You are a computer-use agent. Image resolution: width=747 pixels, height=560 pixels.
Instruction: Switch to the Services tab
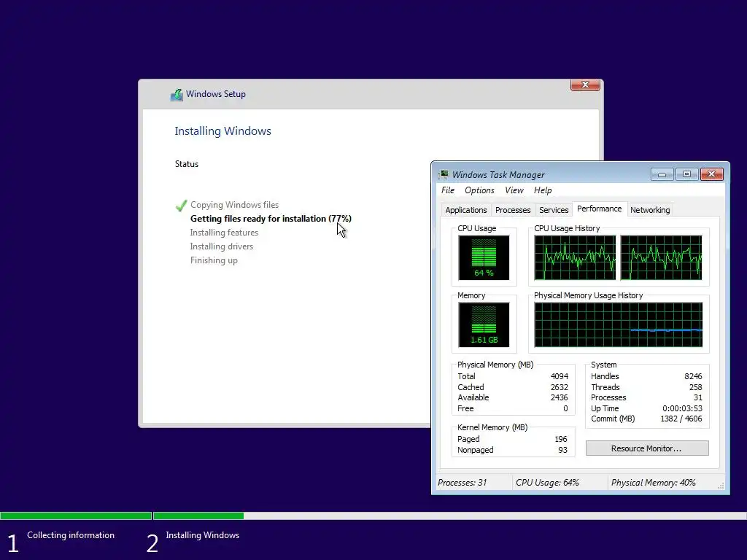tap(554, 210)
